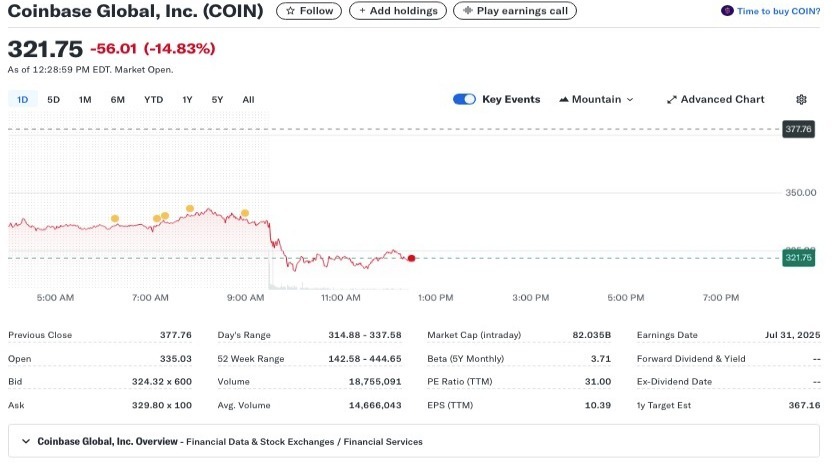Click the Forward Dividend & Yield label
This screenshot has width=836, height=464.
coord(691,358)
